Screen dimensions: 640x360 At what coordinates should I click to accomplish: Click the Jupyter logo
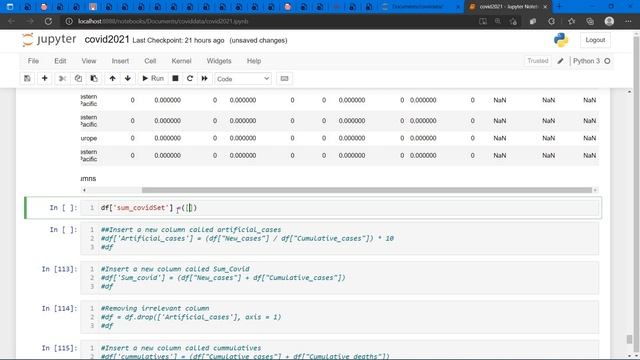pos(49,40)
